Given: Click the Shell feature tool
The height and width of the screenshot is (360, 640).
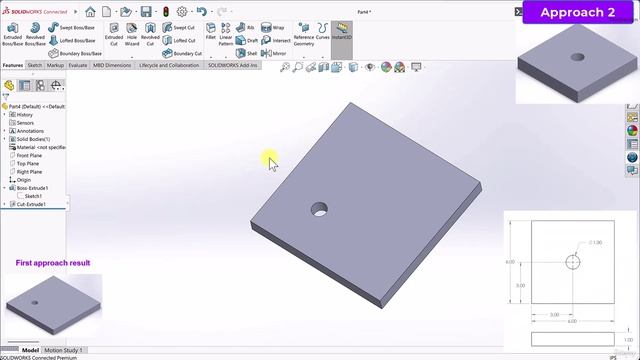Looking at the screenshot, I should (x=246, y=53).
